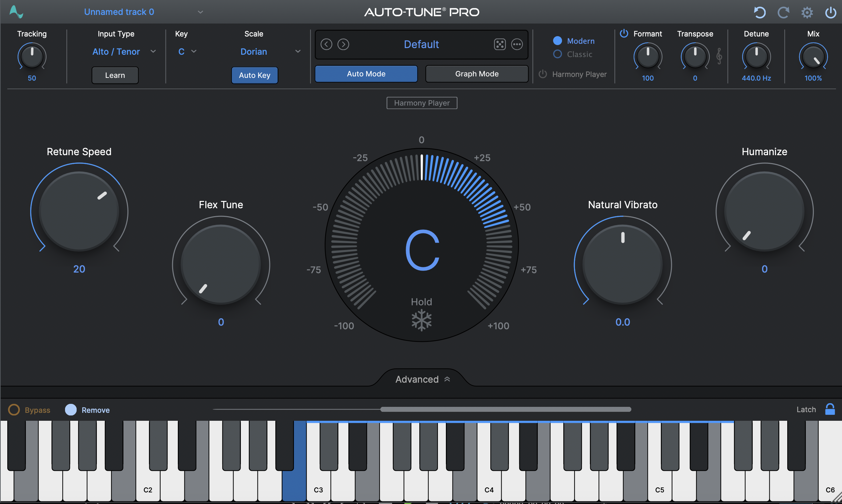
Task: Open the settings gear icon
Action: [x=807, y=13]
